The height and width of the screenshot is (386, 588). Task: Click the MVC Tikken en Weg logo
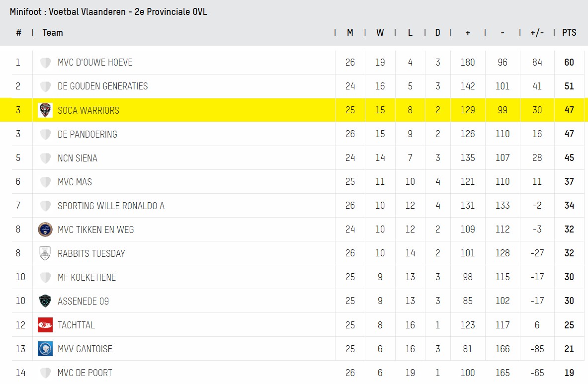45,230
